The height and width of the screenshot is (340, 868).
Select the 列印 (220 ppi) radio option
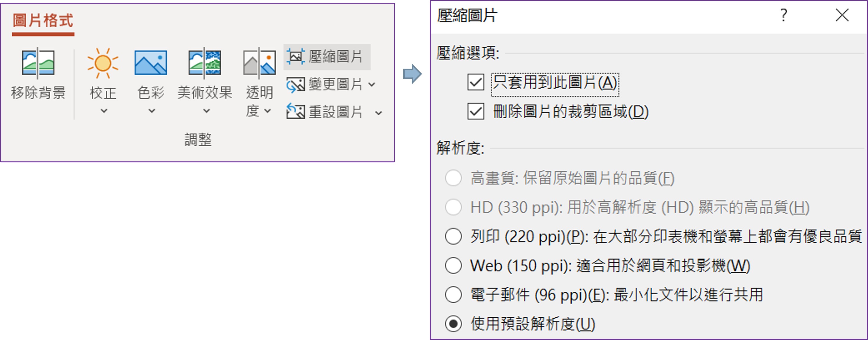[x=453, y=236]
